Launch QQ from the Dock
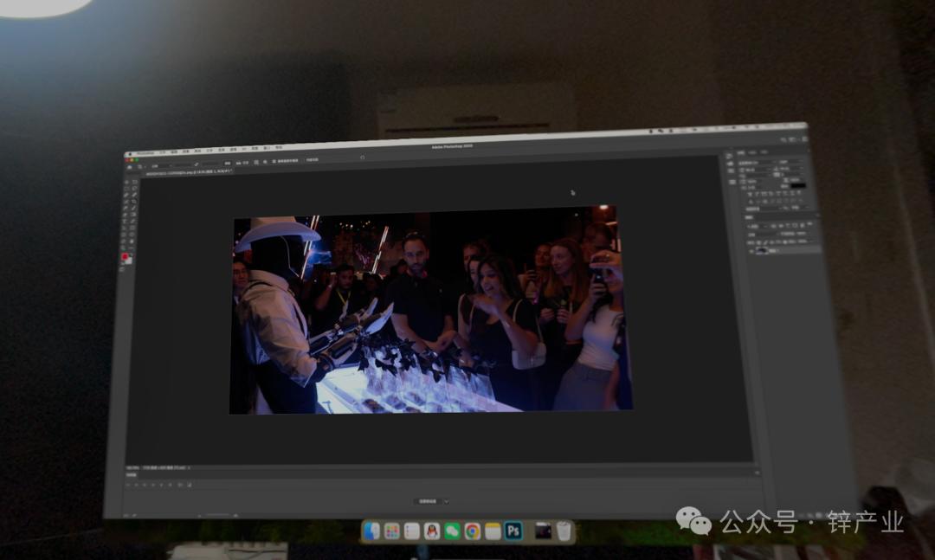The height and width of the screenshot is (560, 935). [432, 531]
